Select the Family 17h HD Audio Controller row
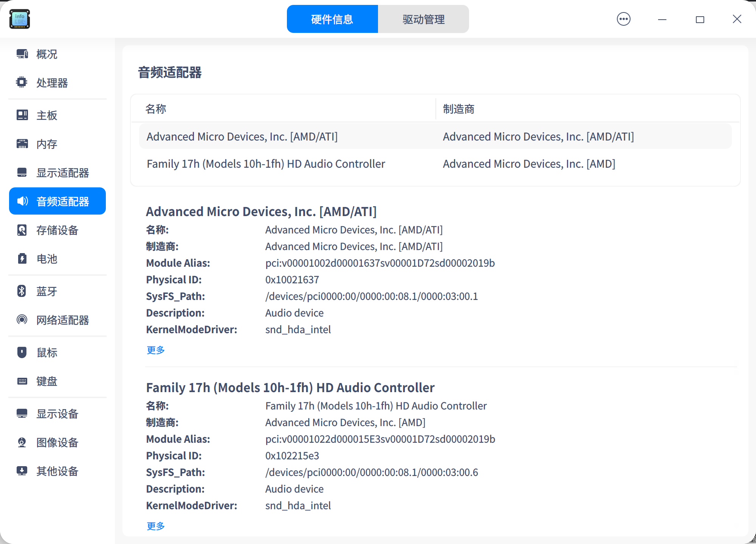 265,164
